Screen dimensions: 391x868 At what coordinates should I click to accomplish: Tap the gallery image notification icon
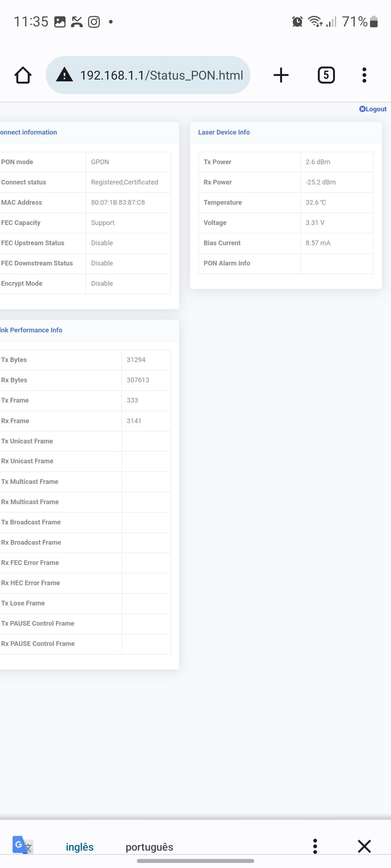[x=60, y=22]
